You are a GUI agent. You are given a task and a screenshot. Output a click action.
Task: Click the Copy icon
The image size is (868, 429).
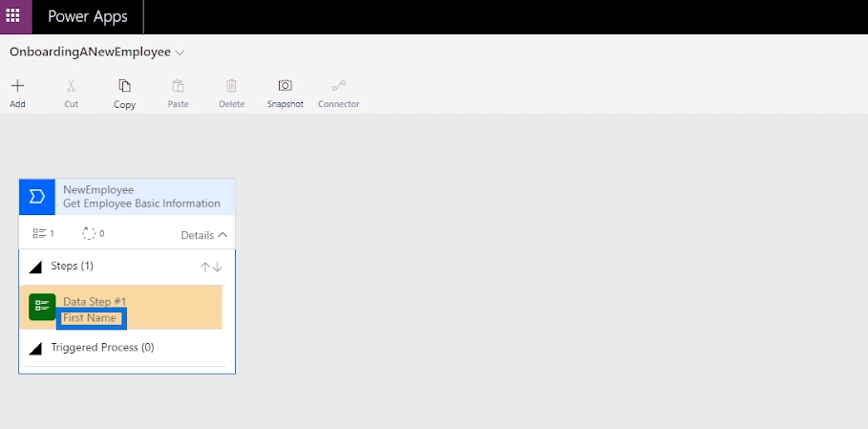[124, 86]
